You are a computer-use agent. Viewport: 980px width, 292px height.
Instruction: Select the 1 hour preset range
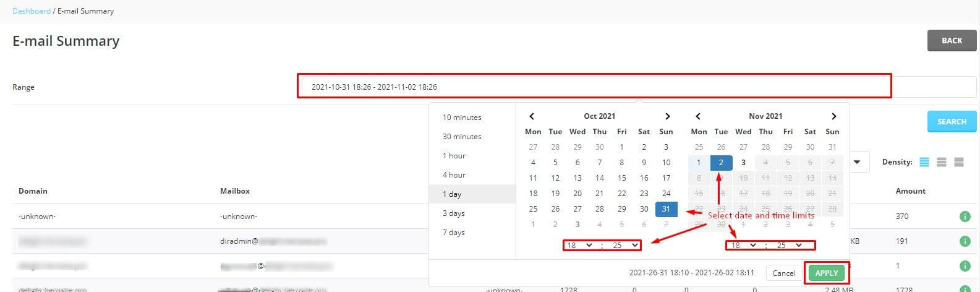point(454,156)
